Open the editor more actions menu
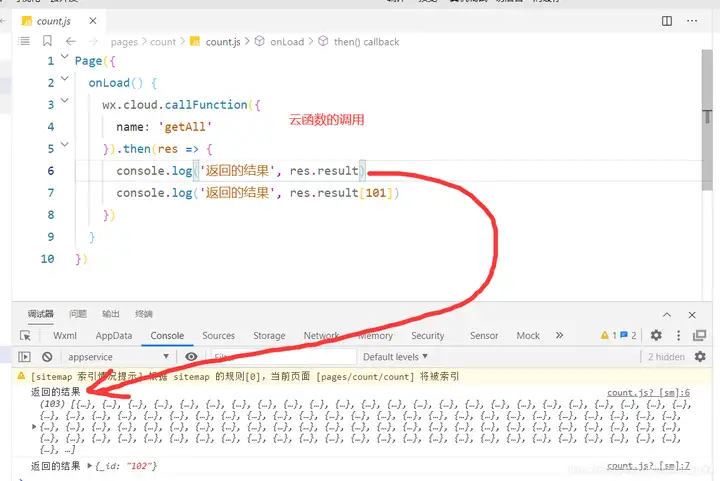The width and height of the screenshot is (720, 481). pyautogui.click(x=692, y=21)
